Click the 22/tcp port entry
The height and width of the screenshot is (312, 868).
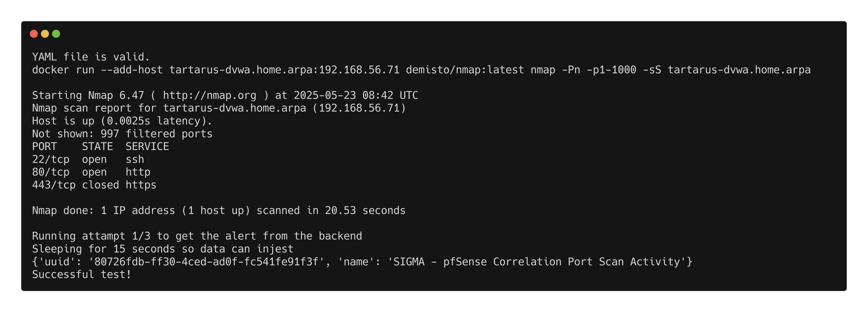[x=51, y=159]
